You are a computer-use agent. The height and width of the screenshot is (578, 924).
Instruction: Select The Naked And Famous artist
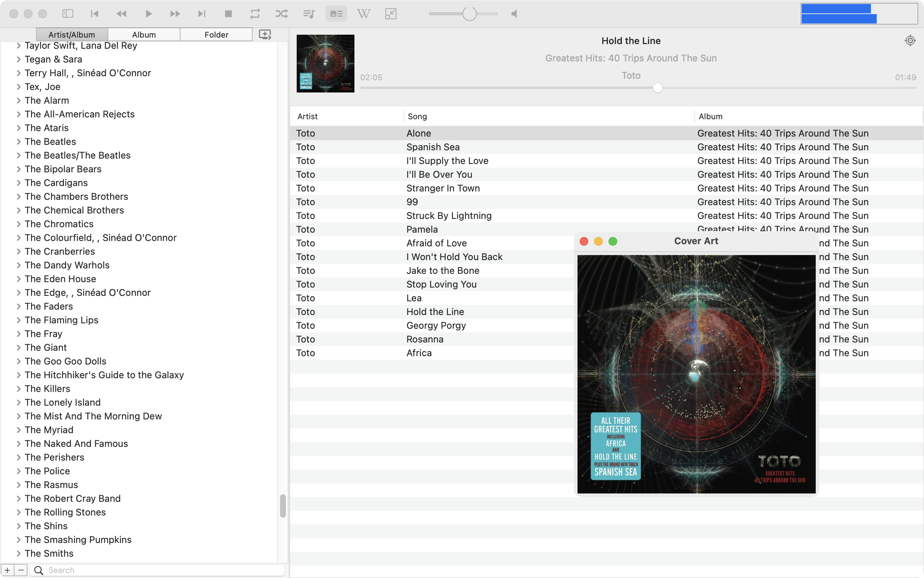[x=77, y=444]
